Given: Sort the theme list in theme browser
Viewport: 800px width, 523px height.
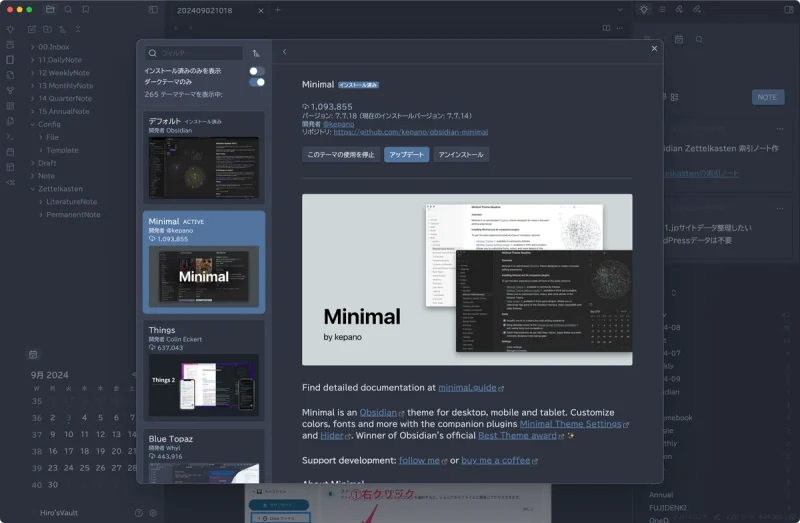Looking at the screenshot, I should (256, 53).
